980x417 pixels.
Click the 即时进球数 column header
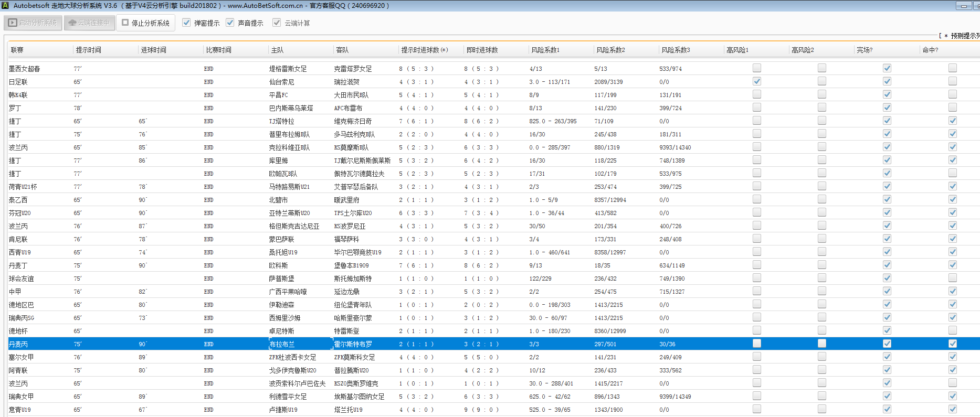tap(482, 50)
